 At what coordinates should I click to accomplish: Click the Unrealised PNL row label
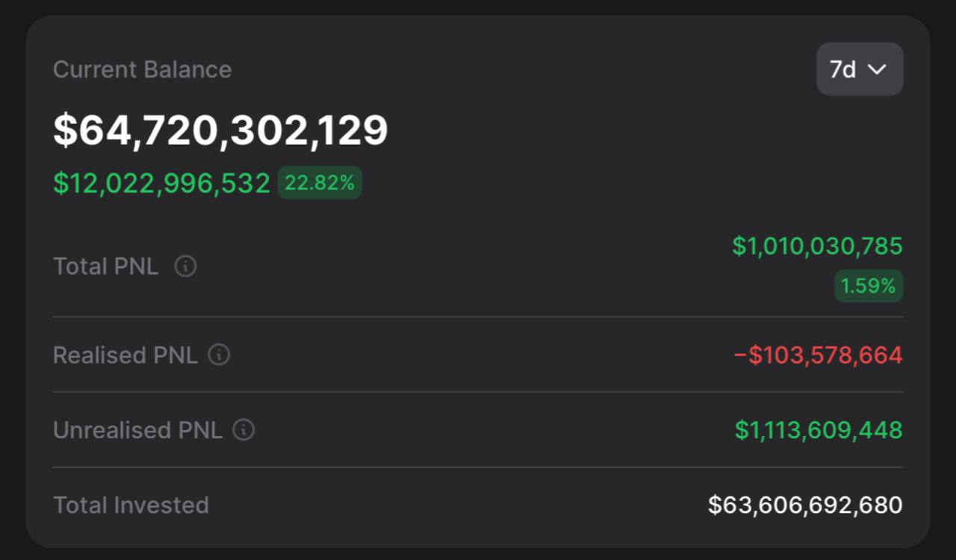(137, 430)
